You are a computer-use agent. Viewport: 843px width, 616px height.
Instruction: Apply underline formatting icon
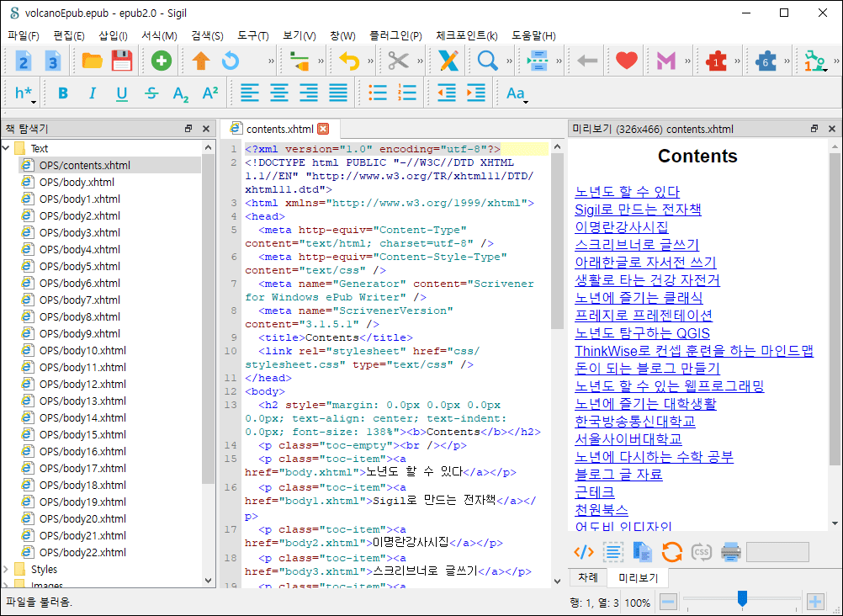click(121, 93)
